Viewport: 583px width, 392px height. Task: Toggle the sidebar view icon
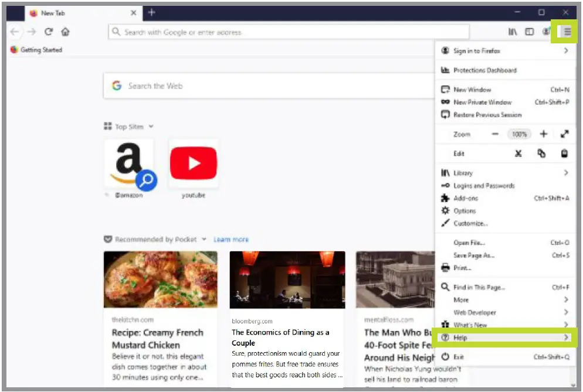(x=529, y=32)
